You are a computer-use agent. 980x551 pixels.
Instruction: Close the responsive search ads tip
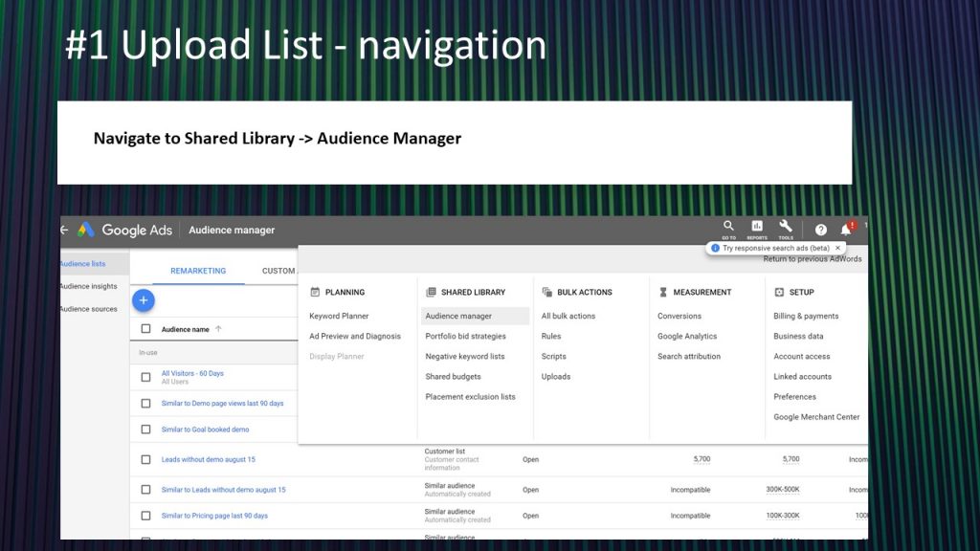pyautogui.click(x=837, y=248)
